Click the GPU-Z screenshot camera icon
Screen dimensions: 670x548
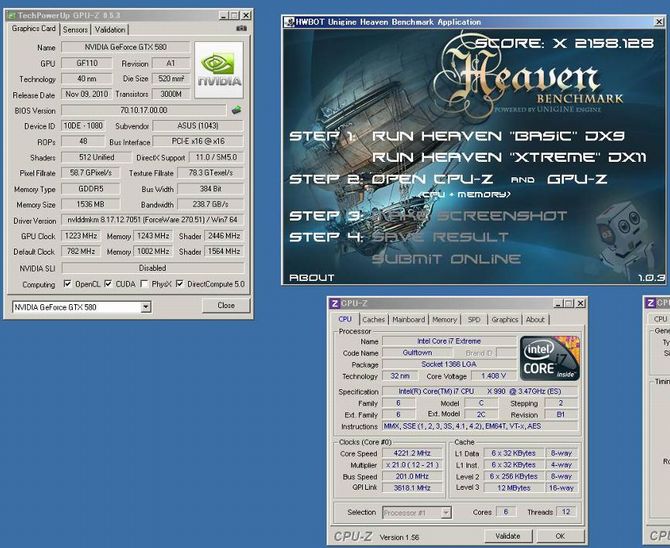241,29
